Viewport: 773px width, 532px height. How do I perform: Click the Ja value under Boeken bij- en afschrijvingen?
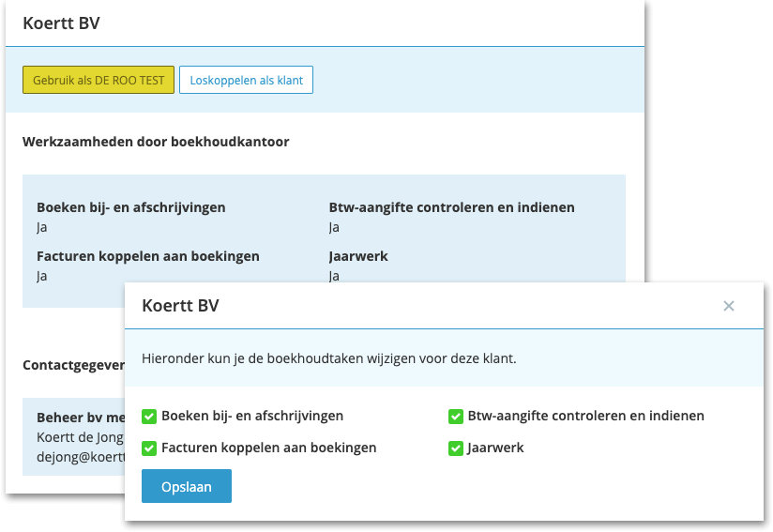click(x=42, y=227)
